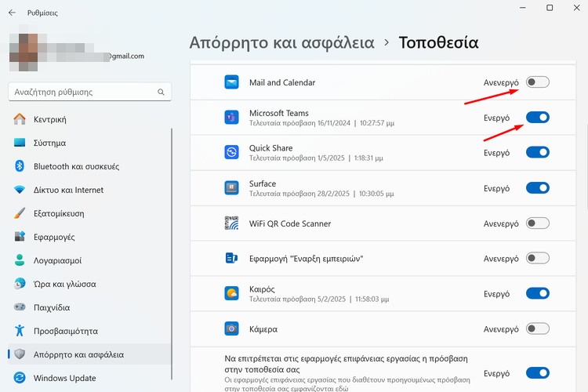Open Σύστημα settings section
This screenshot has width=588, height=392.
pyautogui.click(x=89, y=143)
